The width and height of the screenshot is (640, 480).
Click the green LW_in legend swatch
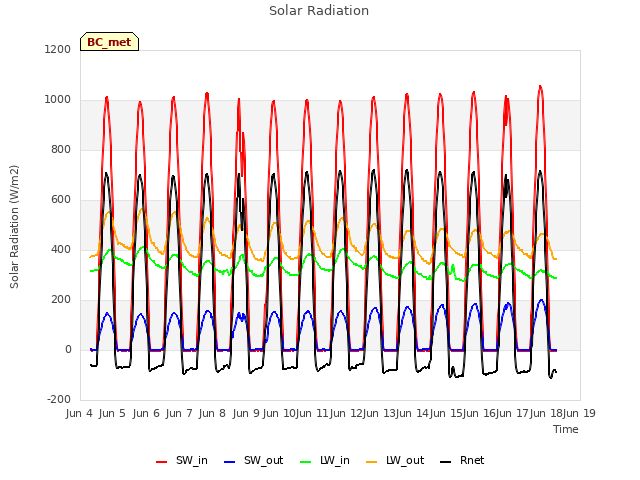point(306,462)
